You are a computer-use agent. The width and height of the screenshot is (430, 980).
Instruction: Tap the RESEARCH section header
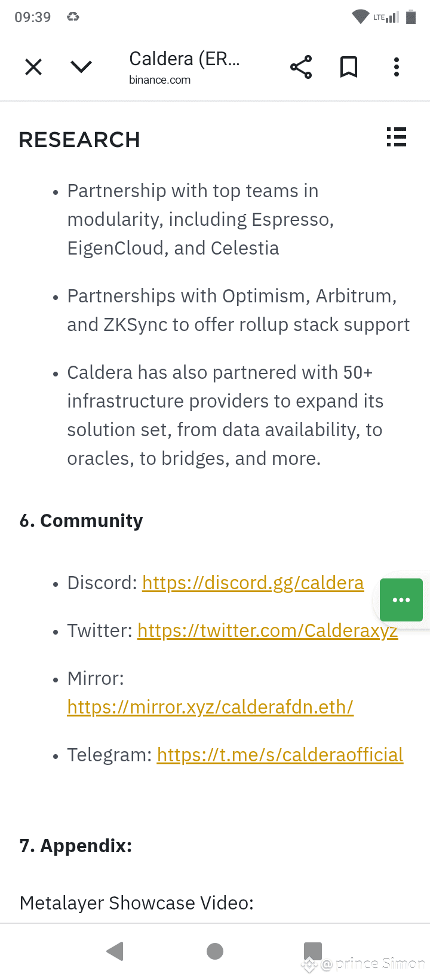79,140
